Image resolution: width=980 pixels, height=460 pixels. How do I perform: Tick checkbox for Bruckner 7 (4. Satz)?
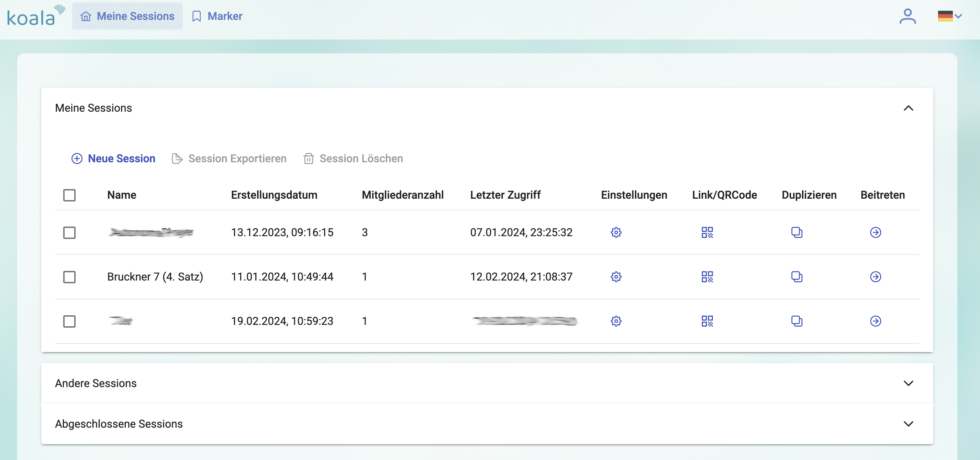coord(69,277)
